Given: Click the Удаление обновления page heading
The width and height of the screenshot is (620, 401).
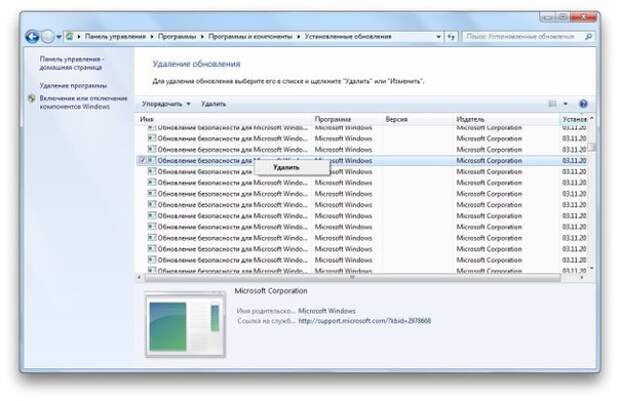Looking at the screenshot, I should [197, 64].
